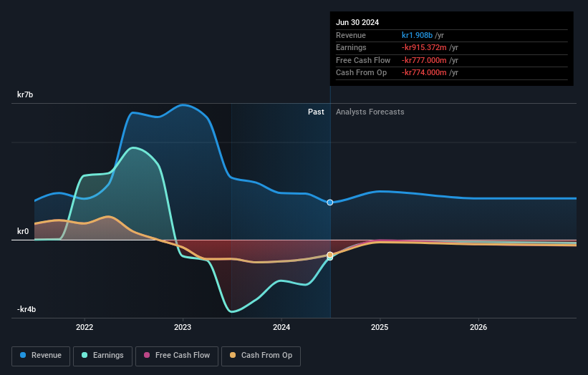Click the Free Cash Flow row label in tooltip
Image resolution: width=588 pixels, height=375 pixels.
363,60
